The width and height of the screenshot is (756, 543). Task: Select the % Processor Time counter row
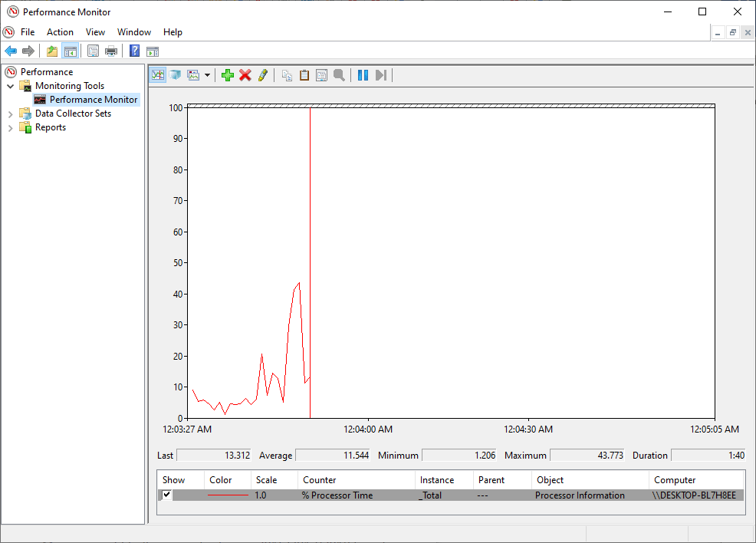coord(450,495)
